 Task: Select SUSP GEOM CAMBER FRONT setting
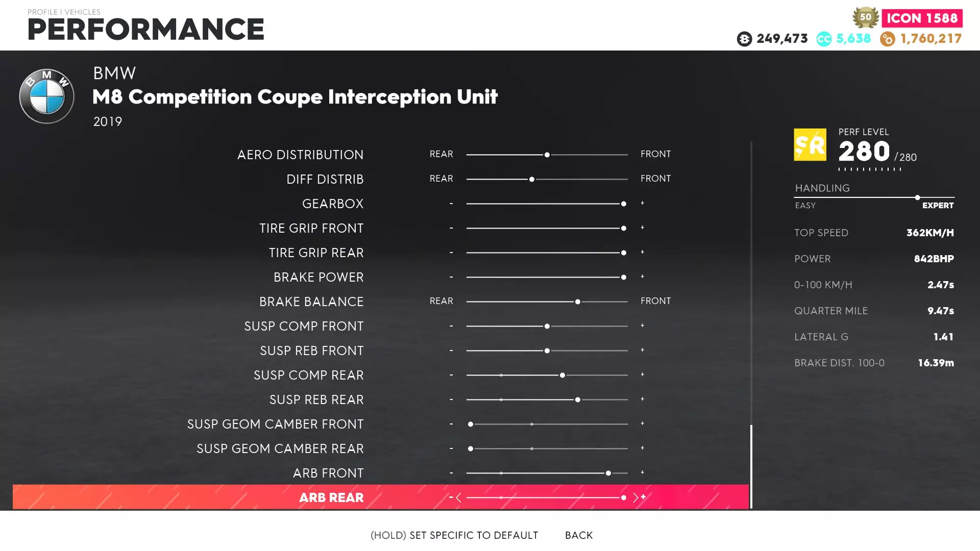[x=276, y=424]
